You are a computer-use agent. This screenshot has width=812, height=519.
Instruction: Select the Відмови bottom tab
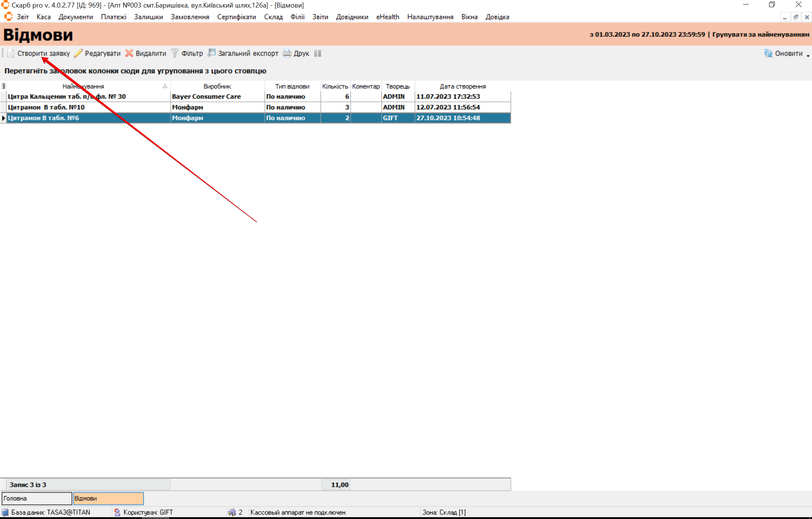coord(108,498)
